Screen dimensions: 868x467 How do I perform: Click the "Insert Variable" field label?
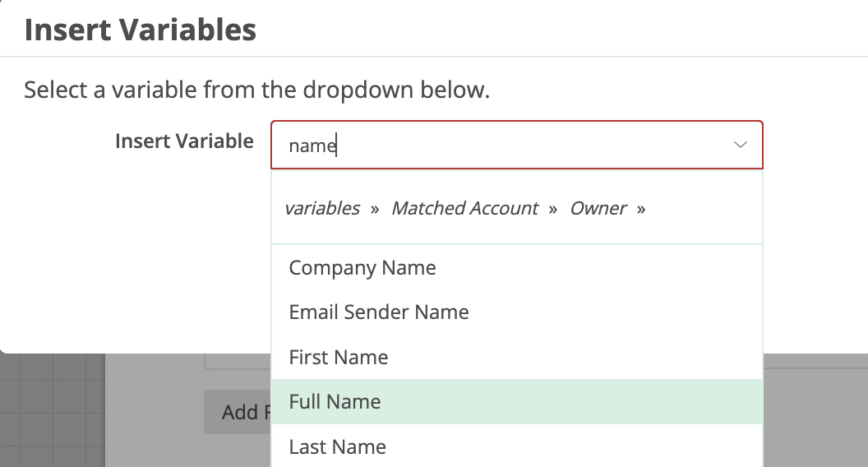(x=184, y=141)
